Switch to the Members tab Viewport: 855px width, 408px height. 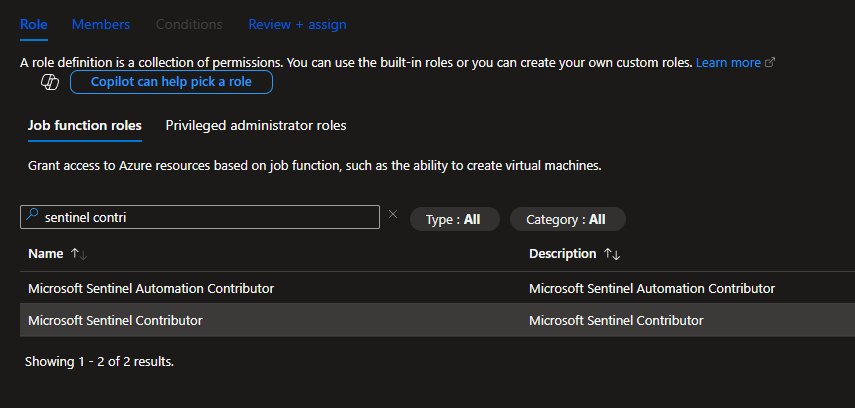click(x=101, y=23)
